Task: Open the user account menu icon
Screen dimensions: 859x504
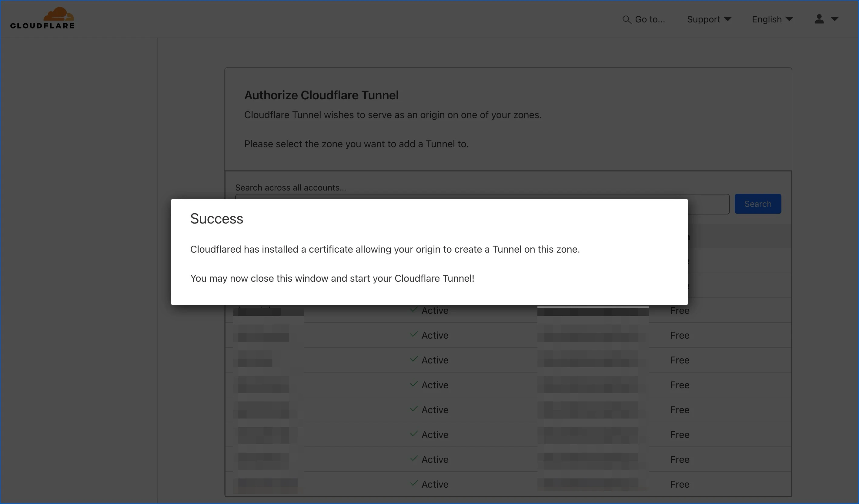Action: click(826, 19)
